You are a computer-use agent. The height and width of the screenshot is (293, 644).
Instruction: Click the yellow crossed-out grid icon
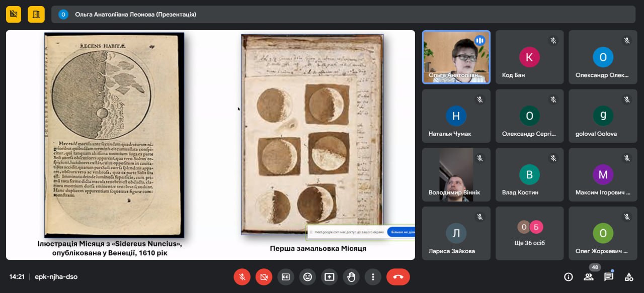point(14,14)
